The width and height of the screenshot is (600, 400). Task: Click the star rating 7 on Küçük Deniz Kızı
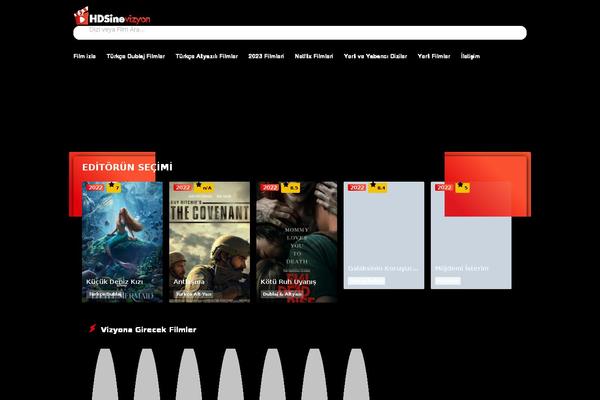tap(114, 187)
